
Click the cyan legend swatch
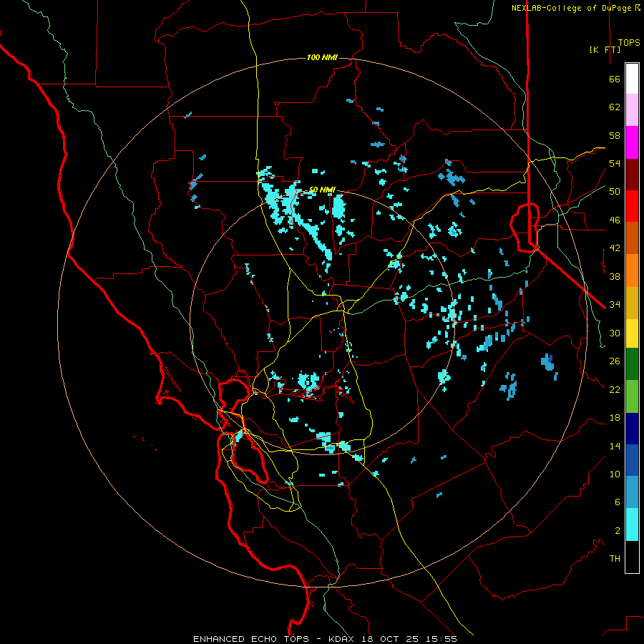click(x=632, y=525)
